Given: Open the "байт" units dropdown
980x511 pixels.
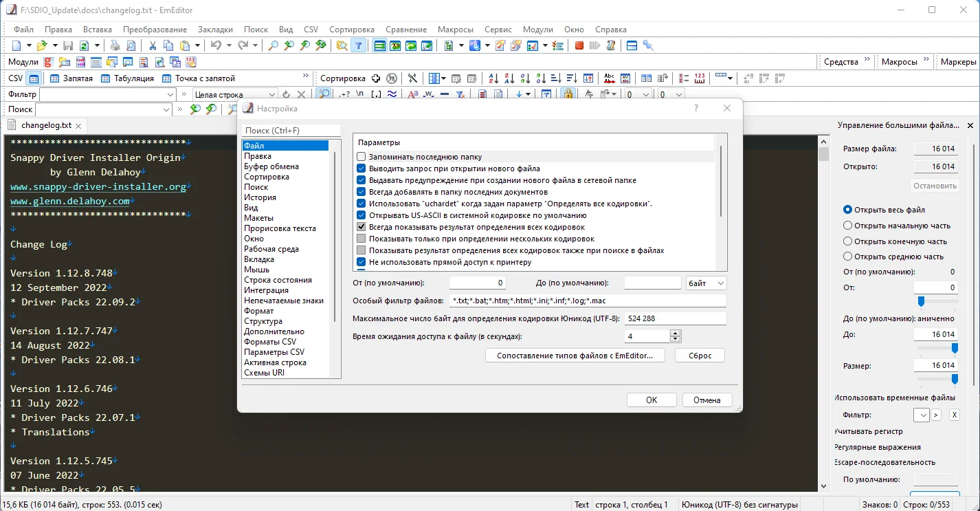Looking at the screenshot, I should [x=706, y=283].
